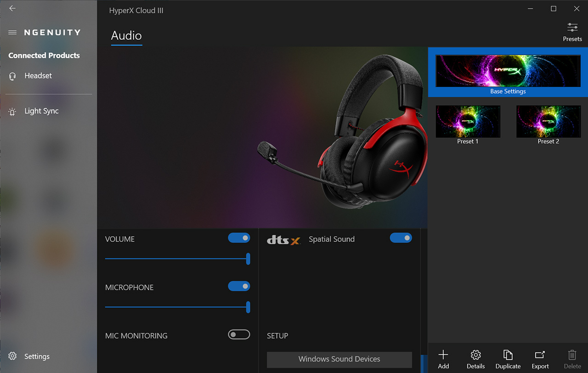This screenshot has height=373, width=588.
Task: Select the Audio tab
Action: tap(126, 36)
